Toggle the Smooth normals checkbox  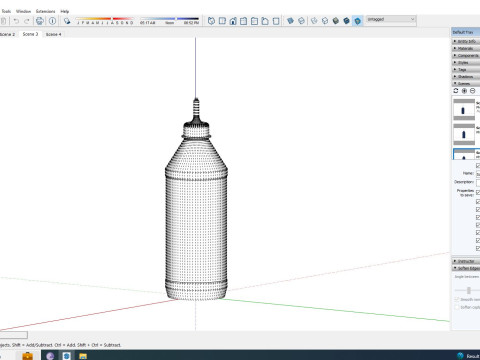tap(457, 299)
